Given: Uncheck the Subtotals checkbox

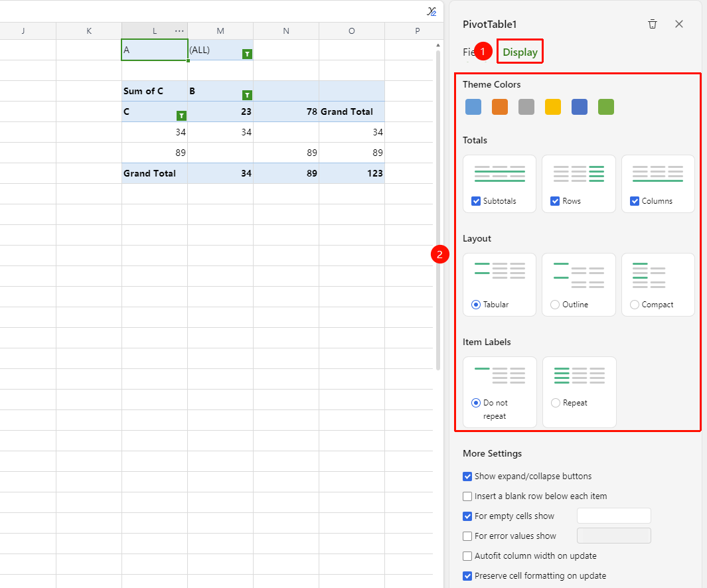Looking at the screenshot, I should (476, 201).
